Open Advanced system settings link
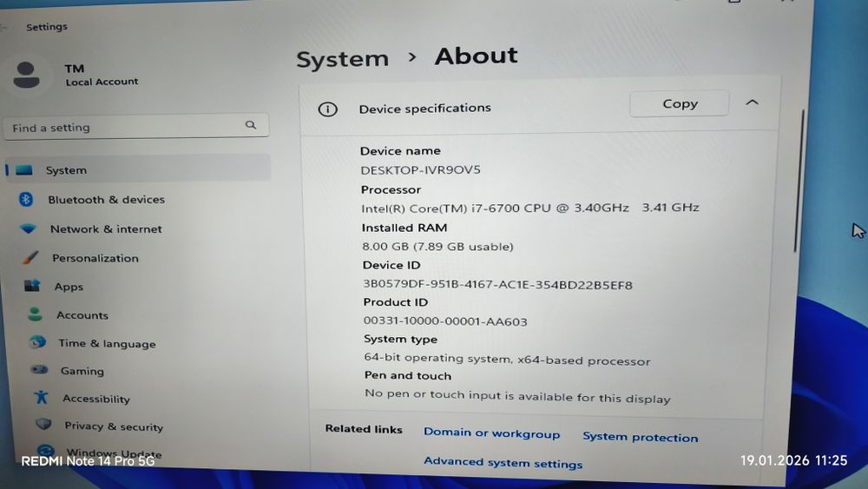This screenshot has width=868, height=489. (x=503, y=462)
